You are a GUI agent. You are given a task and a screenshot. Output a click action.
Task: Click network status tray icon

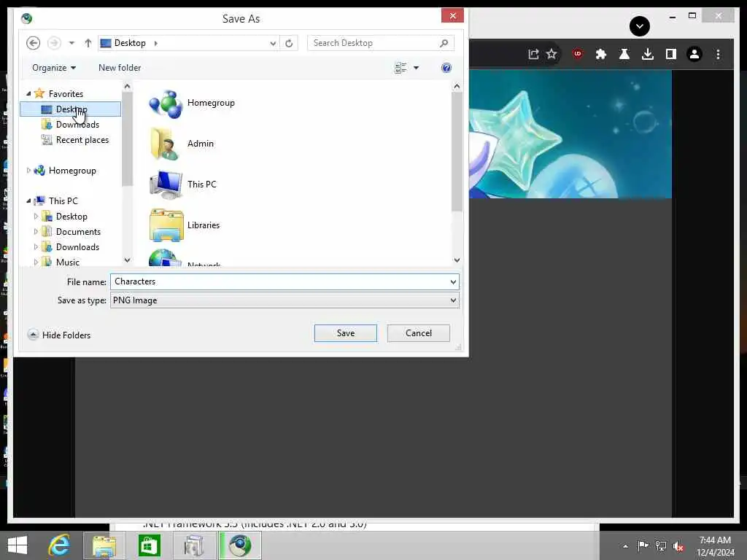point(660,545)
